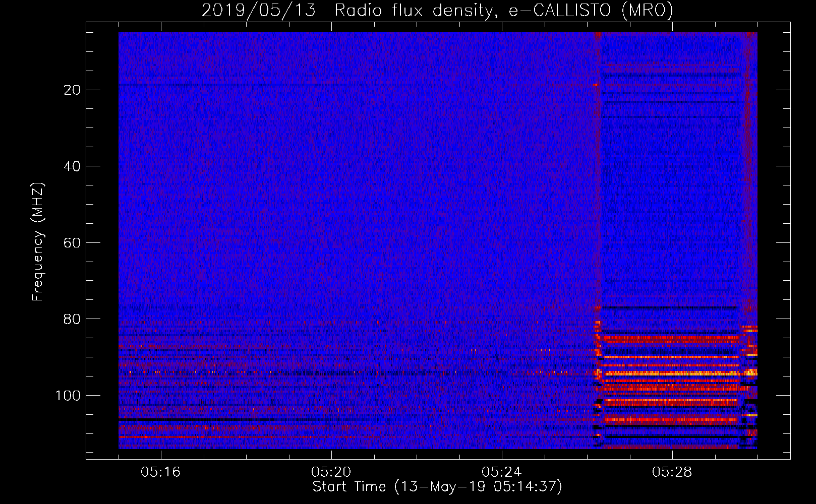Click the '05:20' time tick label
This screenshot has height=504, width=816.
click(x=331, y=472)
